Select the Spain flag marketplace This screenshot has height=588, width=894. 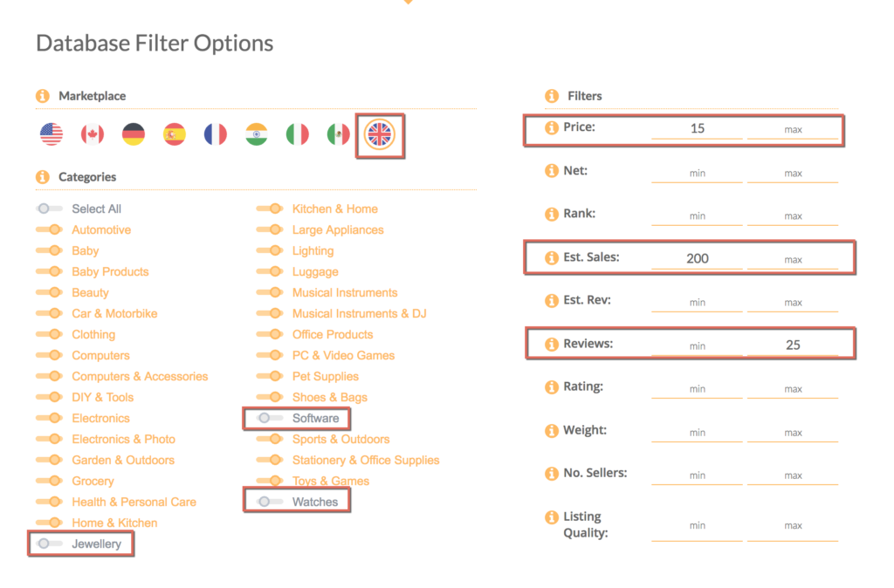coord(175,134)
